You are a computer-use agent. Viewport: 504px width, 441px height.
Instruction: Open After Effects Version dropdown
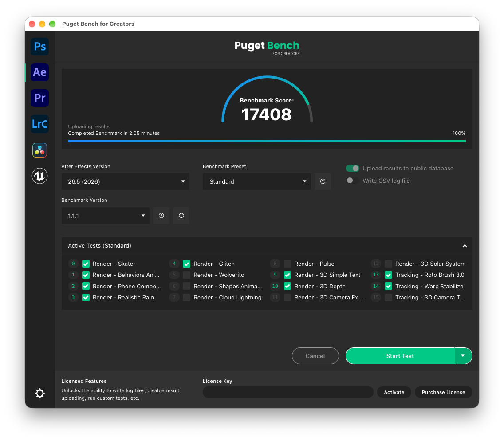126,181
